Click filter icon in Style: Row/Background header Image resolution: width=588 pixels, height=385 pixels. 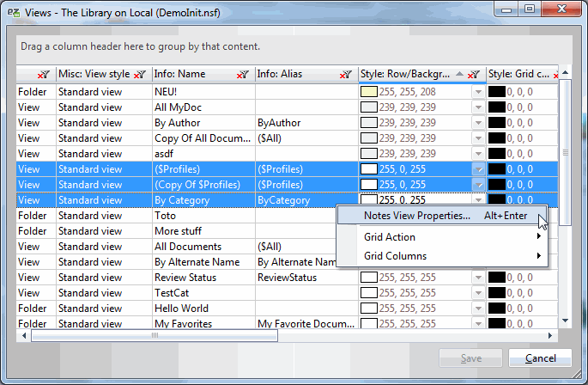pos(474,75)
